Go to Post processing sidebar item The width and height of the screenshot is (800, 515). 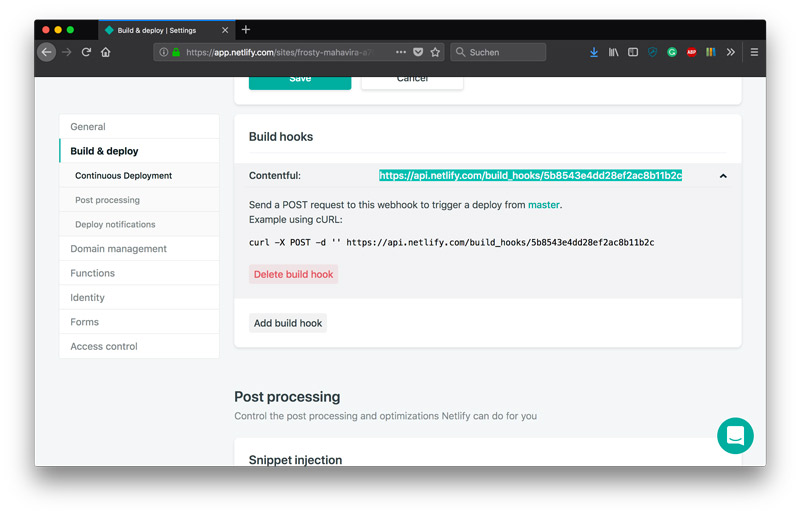139,200
